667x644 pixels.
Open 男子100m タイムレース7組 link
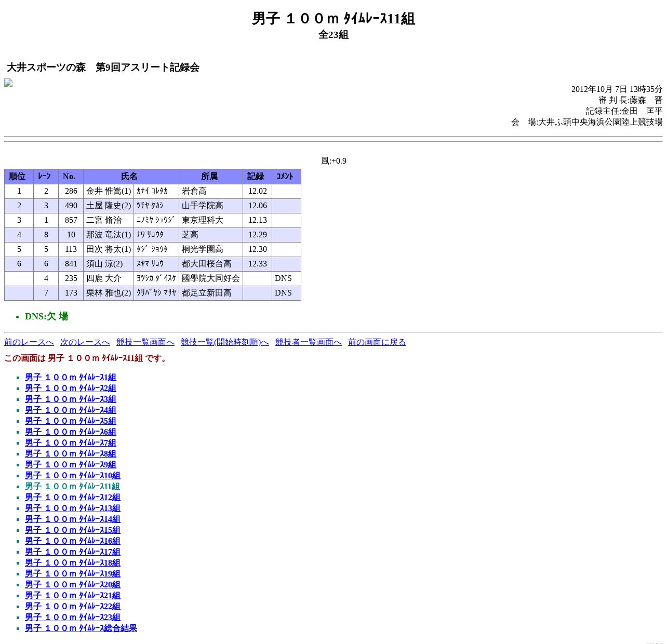(71, 443)
